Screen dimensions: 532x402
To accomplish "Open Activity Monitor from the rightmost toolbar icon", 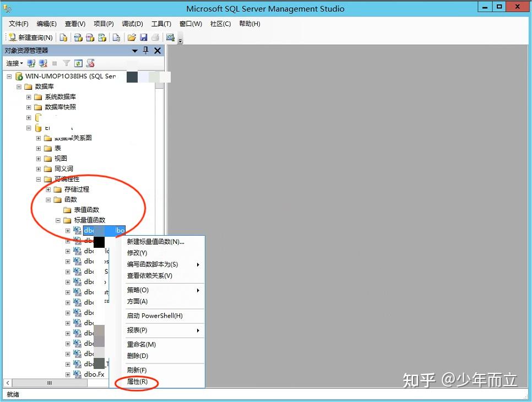I will 171,37.
